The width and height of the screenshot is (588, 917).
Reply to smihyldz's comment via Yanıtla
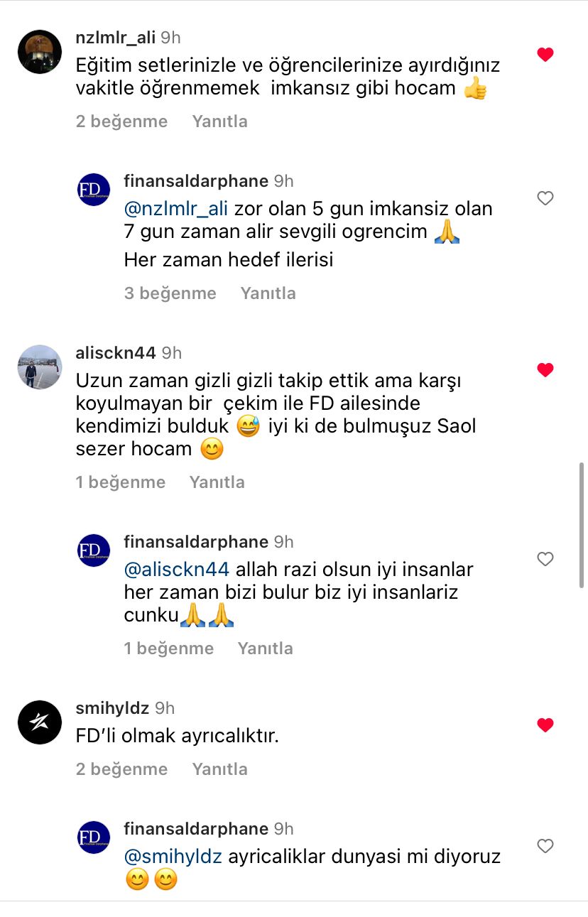(220, 769)
